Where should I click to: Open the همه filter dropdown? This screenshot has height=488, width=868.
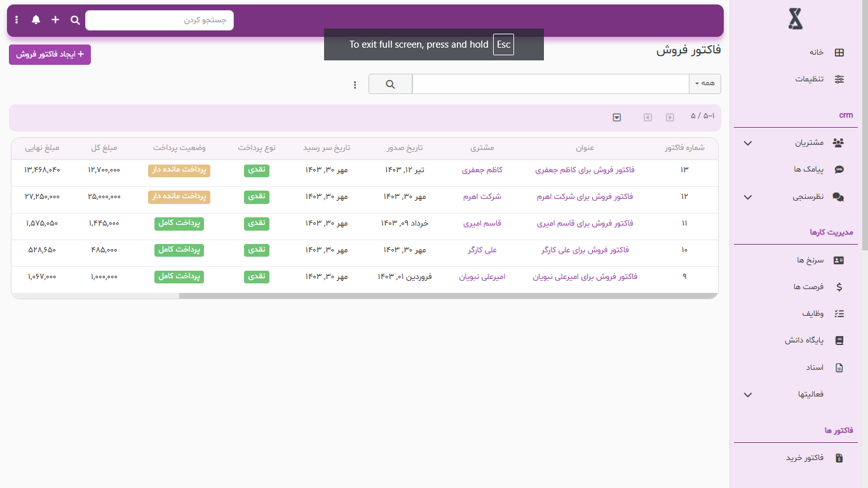[x=705, y=84]
